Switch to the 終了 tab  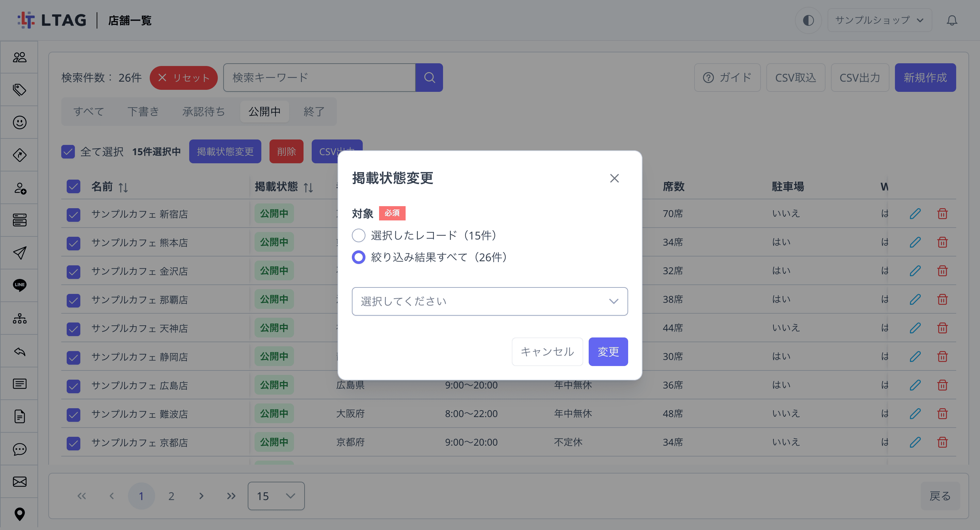[314, 112]
